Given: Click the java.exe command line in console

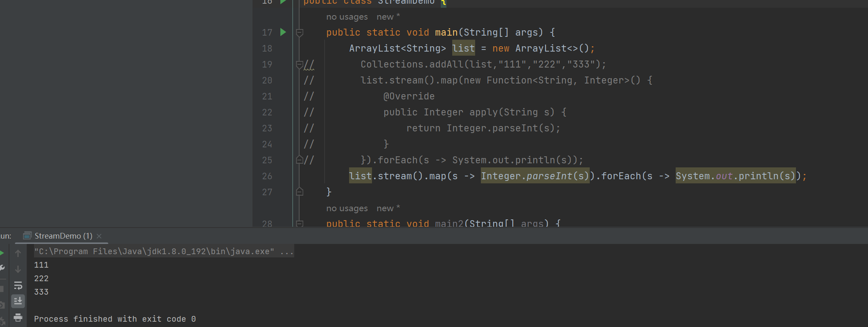Looking at the screenshot, I should click(x=164, y=251).
